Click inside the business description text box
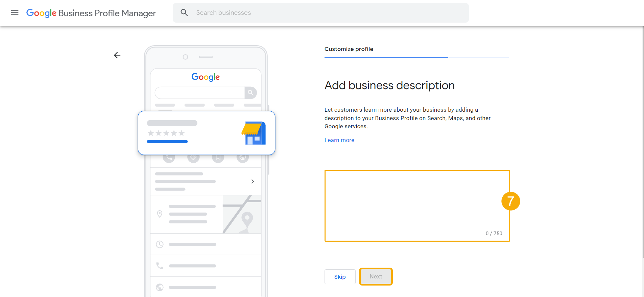The width and height of the screenshot is (644, 297). 417,206
